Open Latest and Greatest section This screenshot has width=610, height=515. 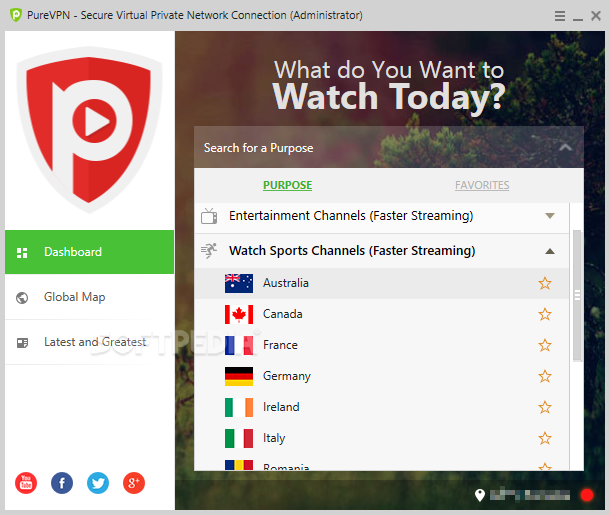pos(89,342)
